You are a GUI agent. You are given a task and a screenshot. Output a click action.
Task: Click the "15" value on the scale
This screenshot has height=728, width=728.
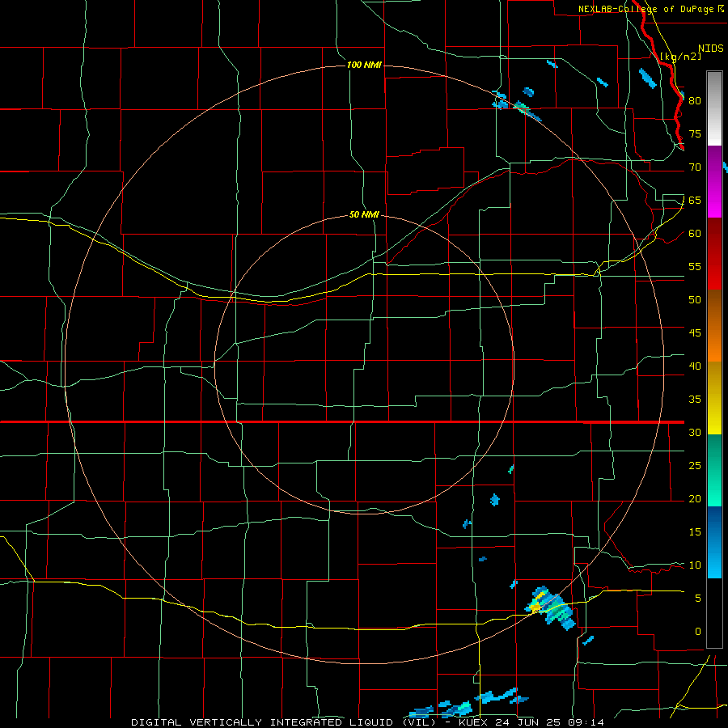tap(695, 532)
